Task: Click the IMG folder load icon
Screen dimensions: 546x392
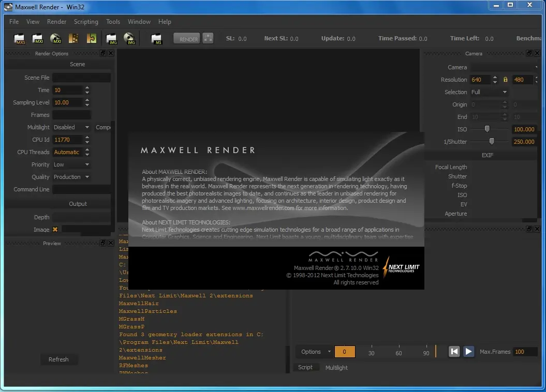Action: (x=111, y=39)
